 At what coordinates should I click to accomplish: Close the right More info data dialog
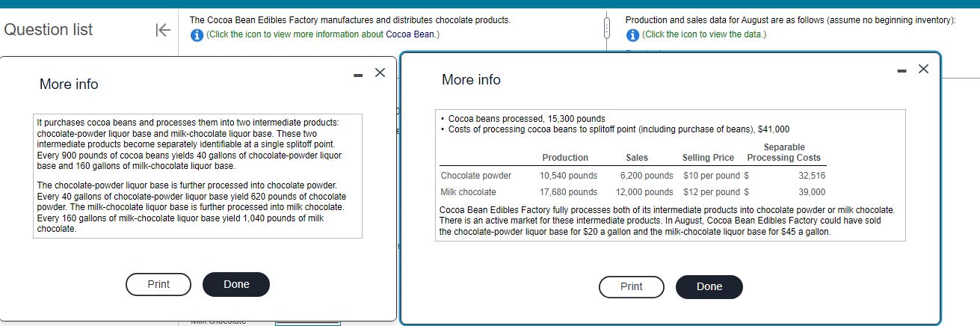923,70
